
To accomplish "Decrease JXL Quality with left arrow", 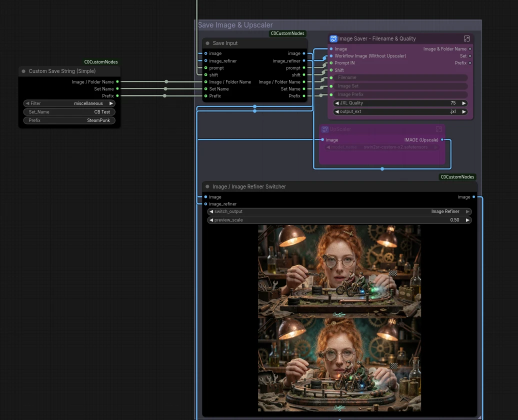I will (336, 103).
